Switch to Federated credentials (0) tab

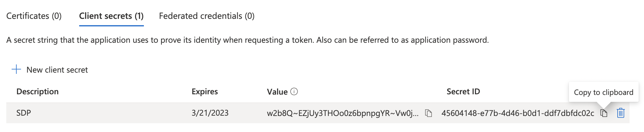point(207,16)
